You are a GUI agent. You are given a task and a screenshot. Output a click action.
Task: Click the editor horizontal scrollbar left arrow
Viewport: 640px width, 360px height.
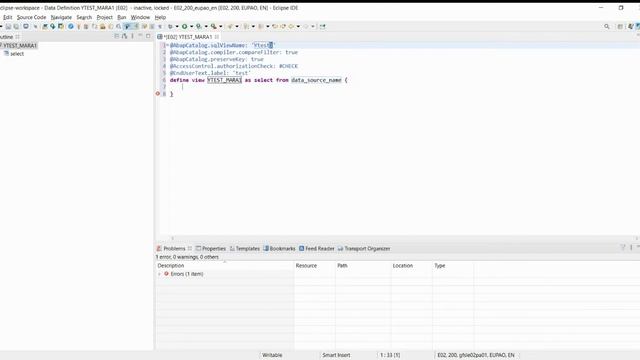172,238
